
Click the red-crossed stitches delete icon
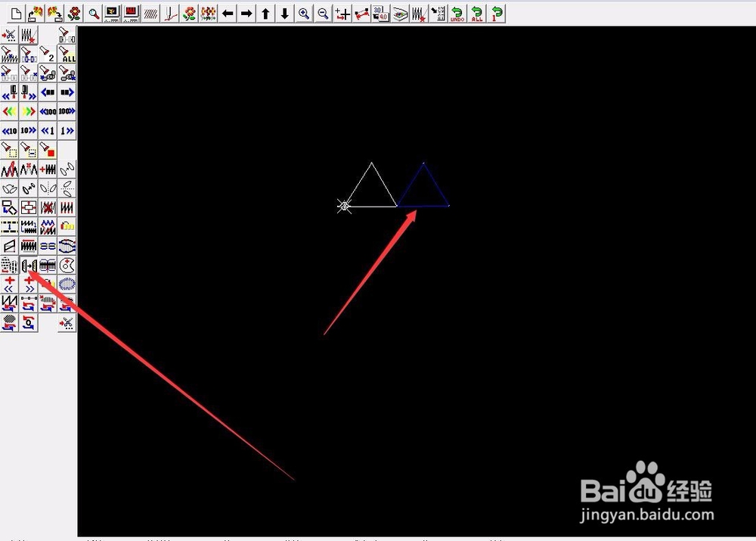pyautogui.click(x=48, y=207)
